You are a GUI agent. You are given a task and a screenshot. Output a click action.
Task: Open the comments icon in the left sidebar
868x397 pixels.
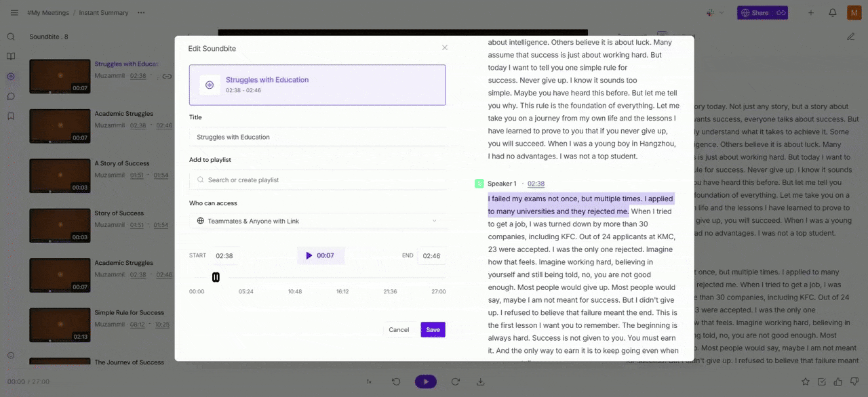click(x=11, y=96)
